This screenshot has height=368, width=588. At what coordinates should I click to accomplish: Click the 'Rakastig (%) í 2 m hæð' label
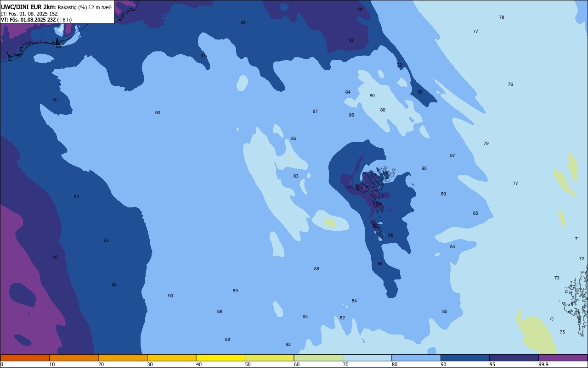(85, 7)
